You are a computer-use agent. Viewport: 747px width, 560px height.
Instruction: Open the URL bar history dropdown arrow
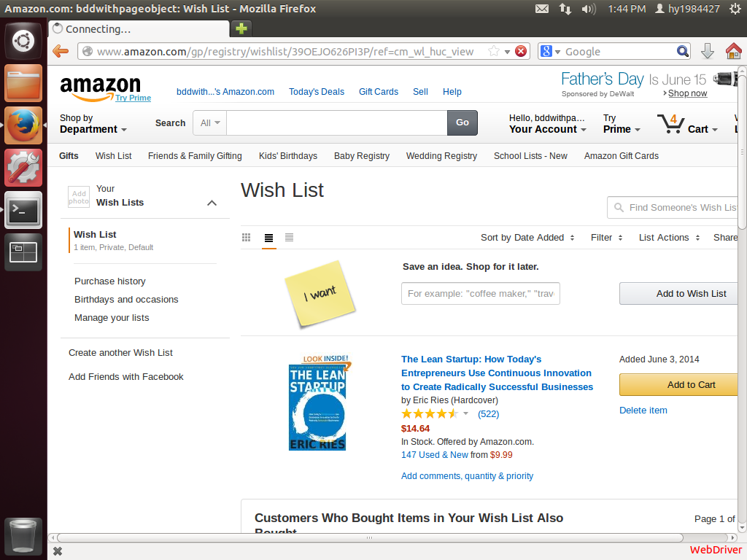[508, 52]
